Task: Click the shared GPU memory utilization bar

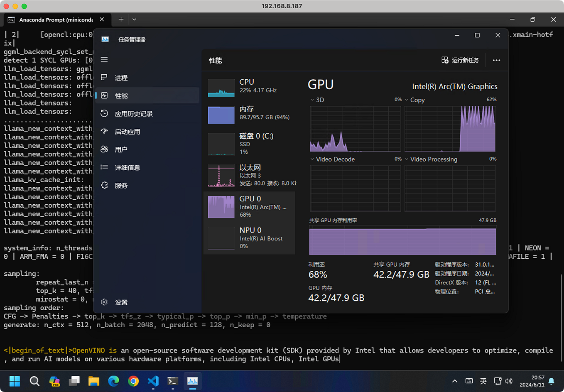Action: (402, 241)
